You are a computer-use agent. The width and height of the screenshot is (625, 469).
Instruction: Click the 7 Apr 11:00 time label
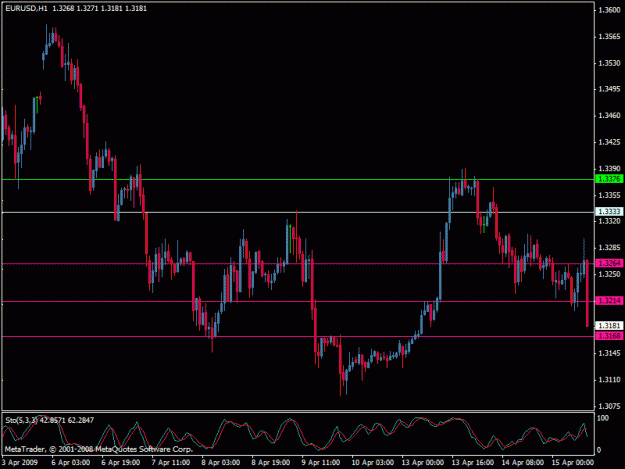[171, 462]
